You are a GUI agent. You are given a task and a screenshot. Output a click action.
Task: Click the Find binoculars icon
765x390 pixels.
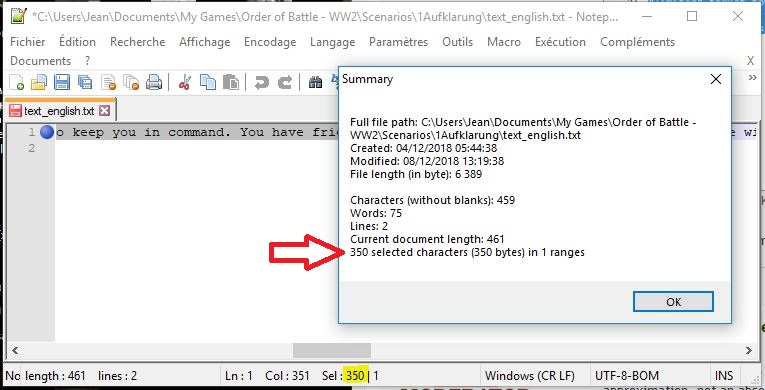click(315, 82)
